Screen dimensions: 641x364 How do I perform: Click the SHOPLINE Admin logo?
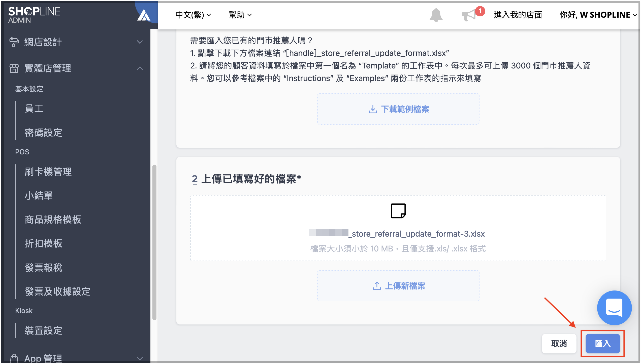(34, 15)
